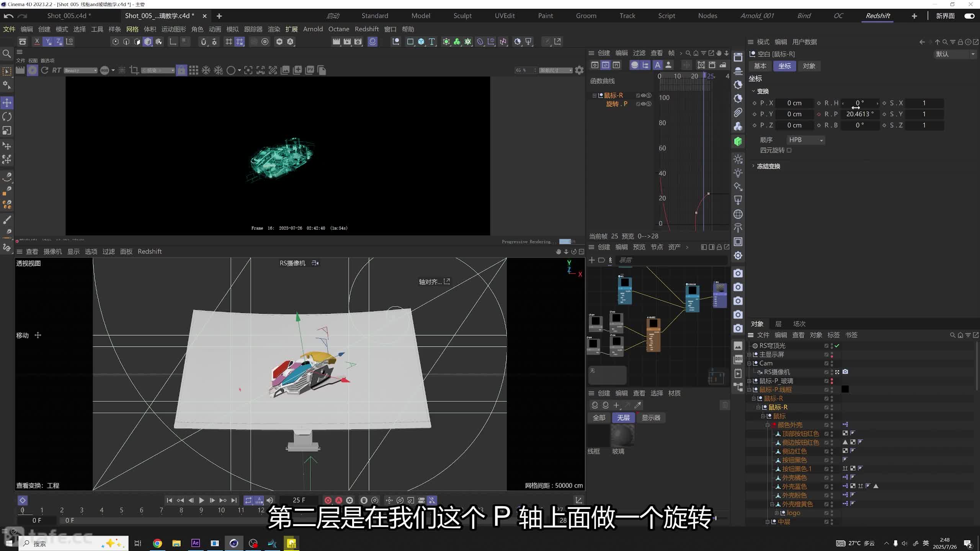Switch to the 基本 attribute tab
This screenshot has width=980, height=551.
760,66
